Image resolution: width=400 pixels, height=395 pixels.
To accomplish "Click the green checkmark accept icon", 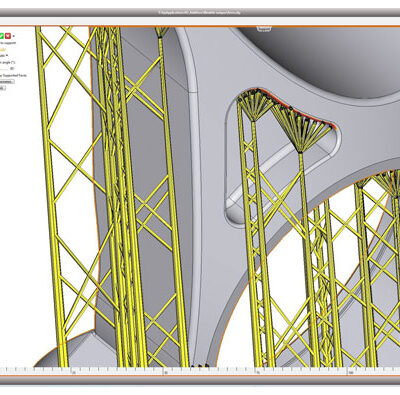I will coord(2,36).
